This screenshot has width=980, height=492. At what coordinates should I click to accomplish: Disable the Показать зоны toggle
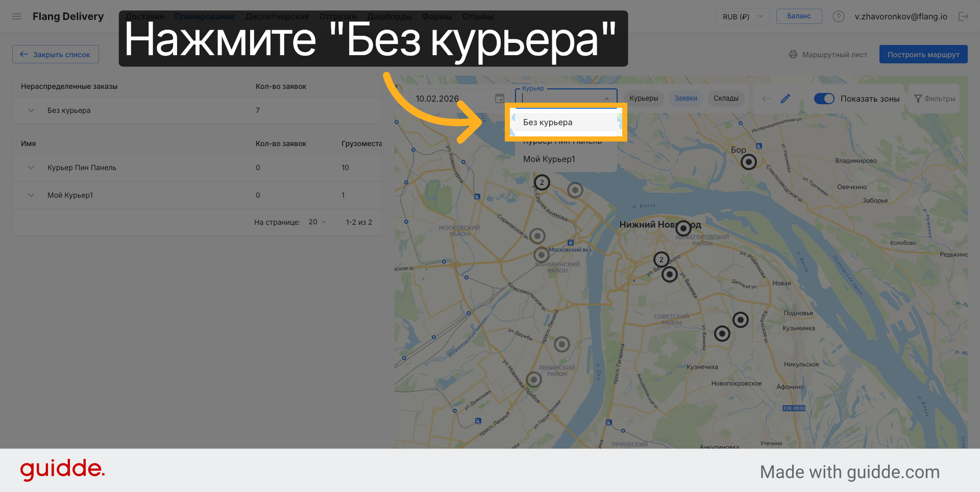click(824, 99)
